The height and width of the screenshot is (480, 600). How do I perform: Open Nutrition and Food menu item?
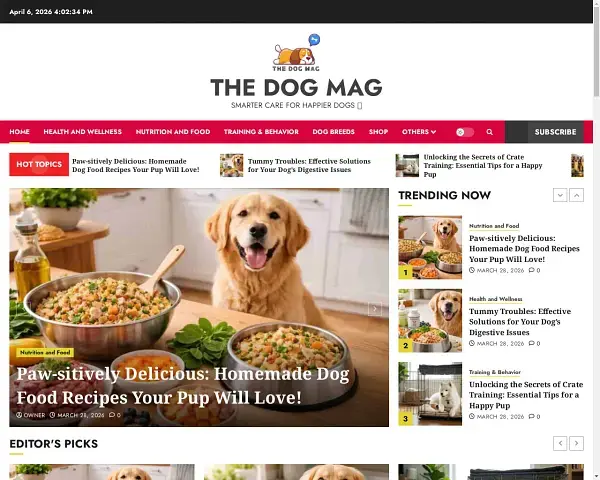(x=173, y=132)
